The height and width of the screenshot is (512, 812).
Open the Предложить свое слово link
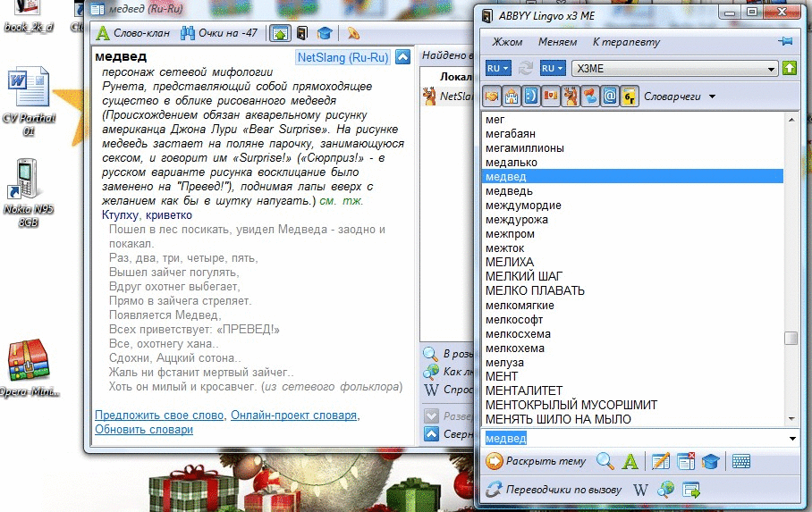[x=159, y=415]
